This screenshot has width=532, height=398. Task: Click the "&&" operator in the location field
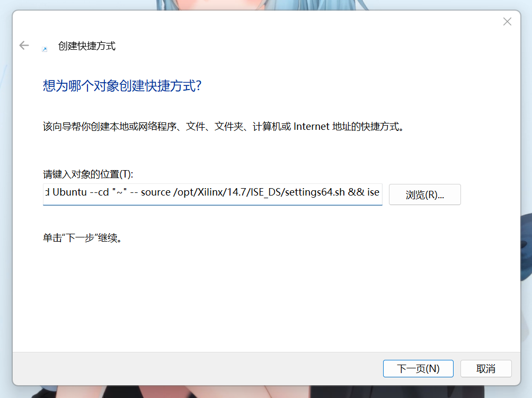pos(356,192)
